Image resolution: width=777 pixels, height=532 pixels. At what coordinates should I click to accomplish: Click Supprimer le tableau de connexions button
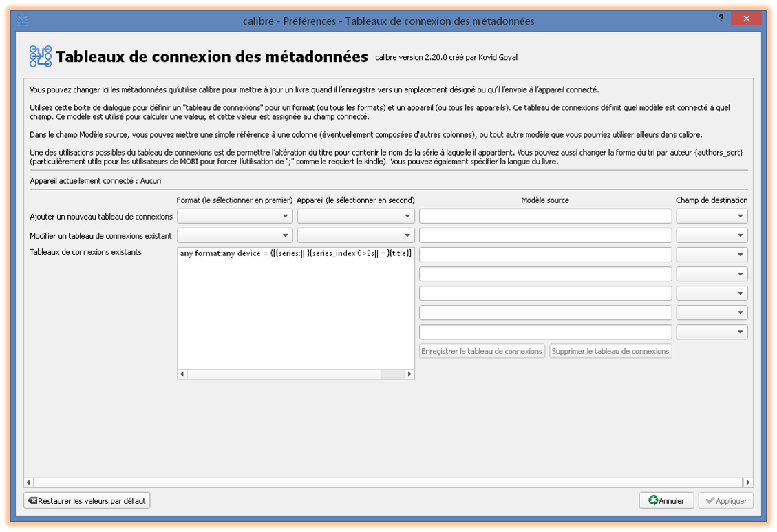pyautogui.click(x=610, y=351)
